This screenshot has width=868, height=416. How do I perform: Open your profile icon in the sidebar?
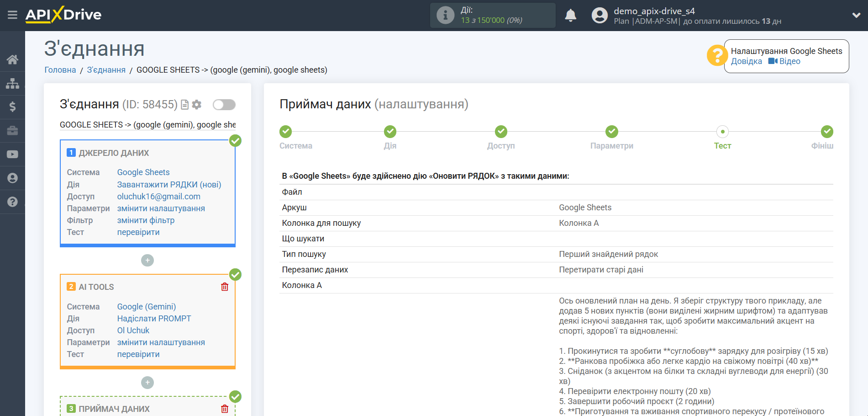coord(12,178)
